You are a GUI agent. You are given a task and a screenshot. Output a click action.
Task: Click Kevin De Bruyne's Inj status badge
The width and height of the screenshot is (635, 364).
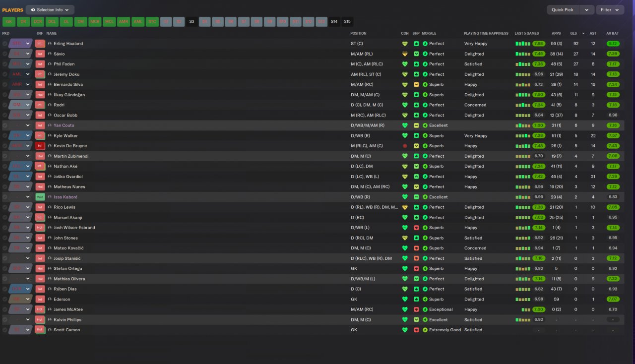[40, 146]
